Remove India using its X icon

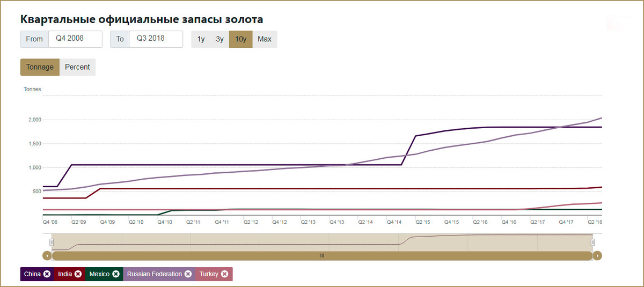click(78, 274)
